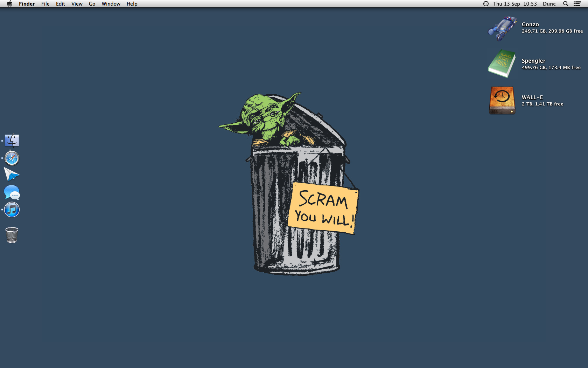Open Messages from the Dock
Screen dimensions: 588x368
coord(12,192)
